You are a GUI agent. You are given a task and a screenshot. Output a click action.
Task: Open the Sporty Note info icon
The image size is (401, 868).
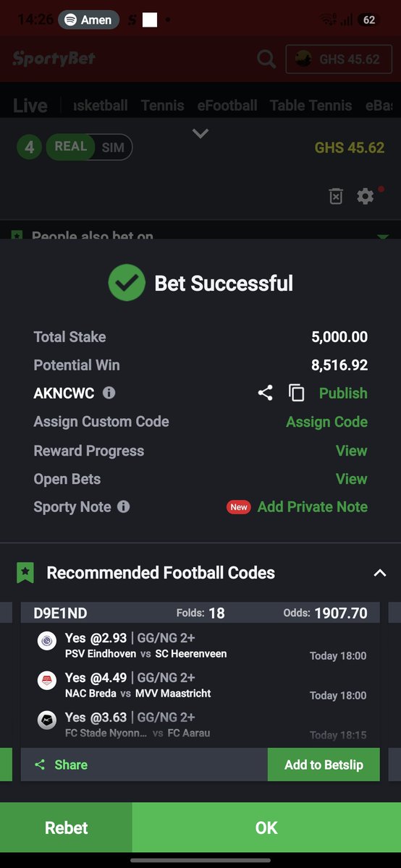pos(124,506)
